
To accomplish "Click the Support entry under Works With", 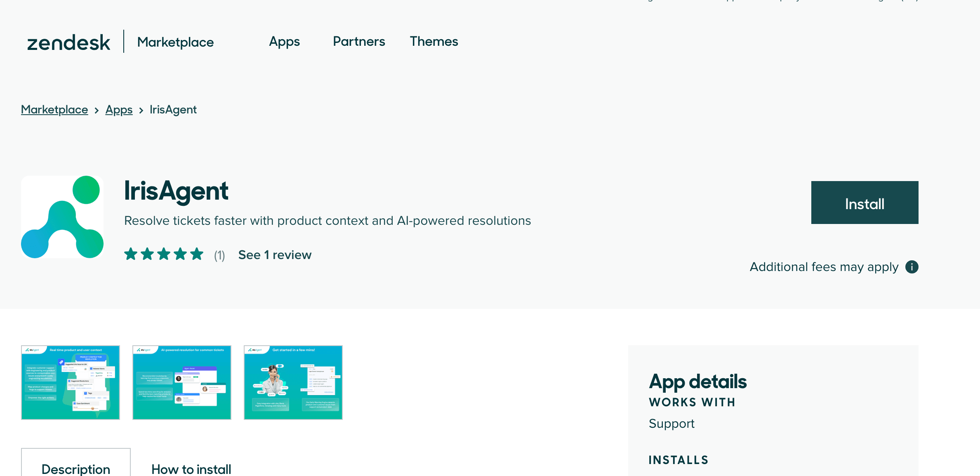I will pyautogui.click(x=671, y=423).
